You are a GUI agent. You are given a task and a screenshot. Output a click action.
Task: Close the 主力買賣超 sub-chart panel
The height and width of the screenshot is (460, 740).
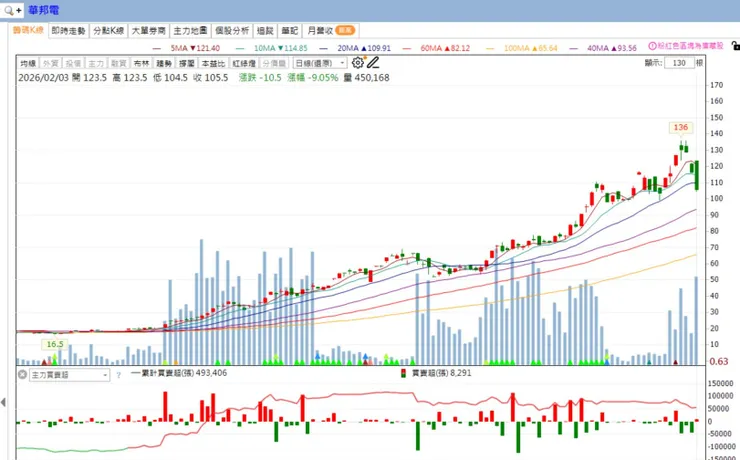coord(22,375)
